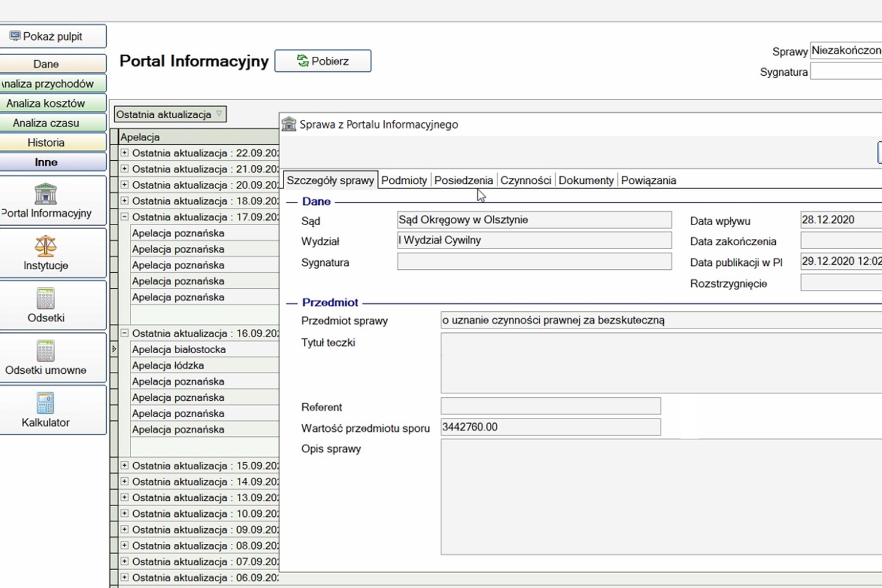Select the Historia sidebar button
Image resolution: width=882 pixels, height=588 pixels.
(46, 142)
